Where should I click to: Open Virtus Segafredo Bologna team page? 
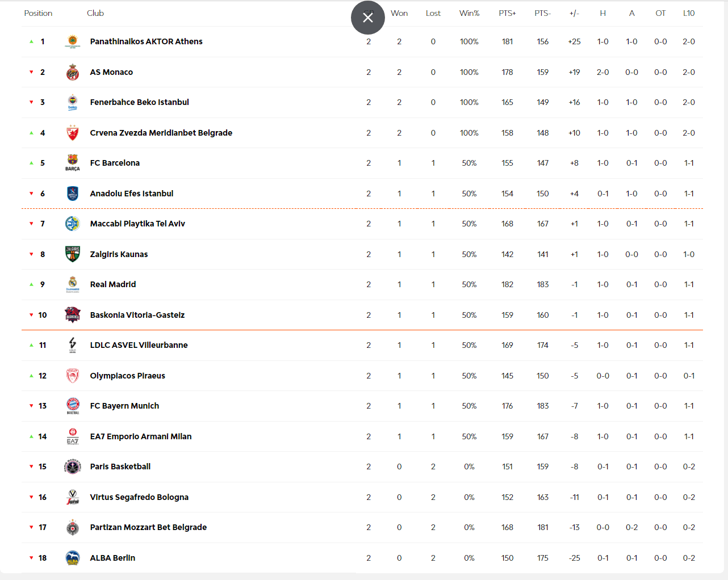click(139, 497)
